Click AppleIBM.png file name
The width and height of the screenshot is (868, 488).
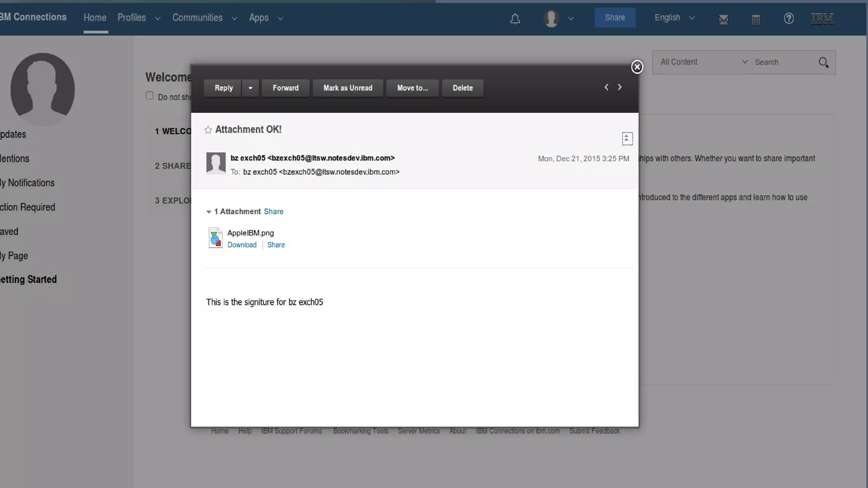click(x=250, y=233)
